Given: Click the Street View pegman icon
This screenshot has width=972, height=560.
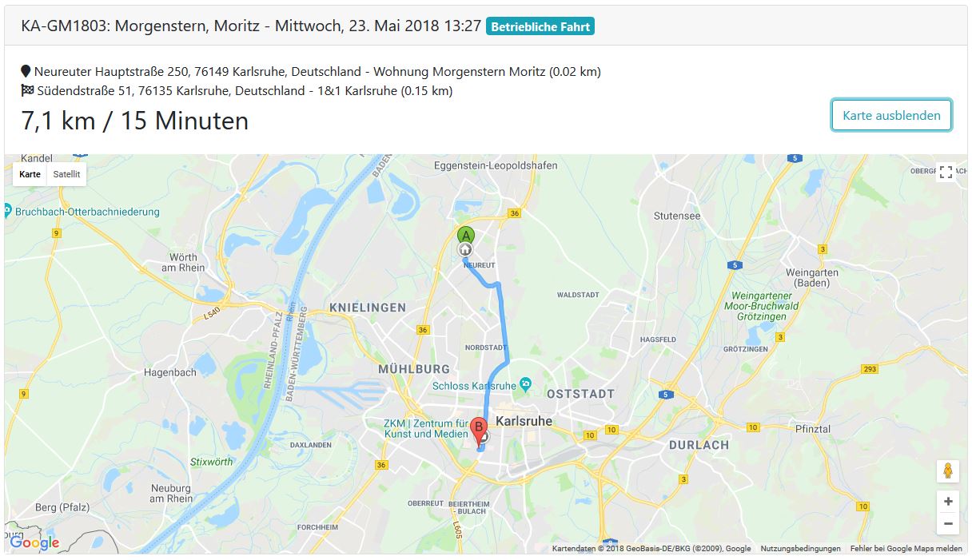Looking at the screenshot, I should coord(948,471).
